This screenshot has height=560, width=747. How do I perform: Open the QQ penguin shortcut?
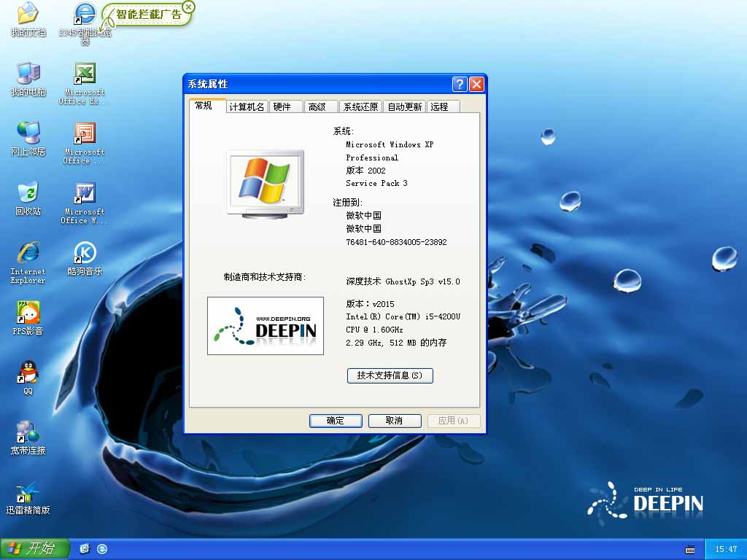(x=28, y=378)
